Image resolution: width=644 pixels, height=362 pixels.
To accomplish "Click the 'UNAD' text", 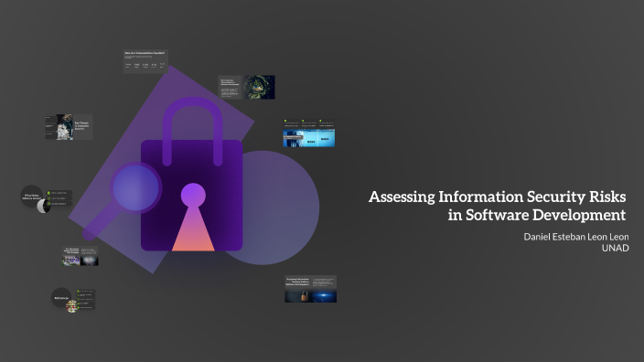I will (616, 248).
